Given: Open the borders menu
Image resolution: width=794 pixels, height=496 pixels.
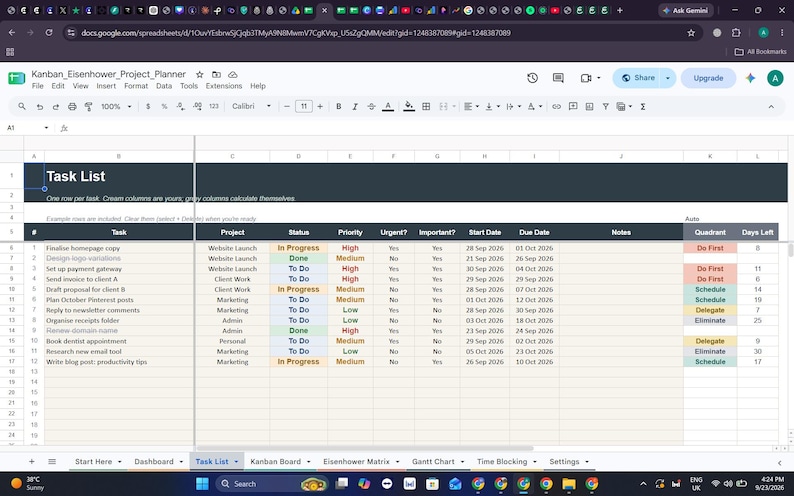Looking at the screenshot, I should point(426,106).
